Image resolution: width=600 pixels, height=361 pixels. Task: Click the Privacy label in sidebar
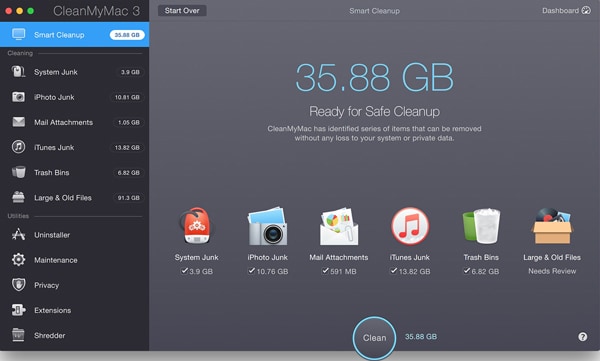47,286
